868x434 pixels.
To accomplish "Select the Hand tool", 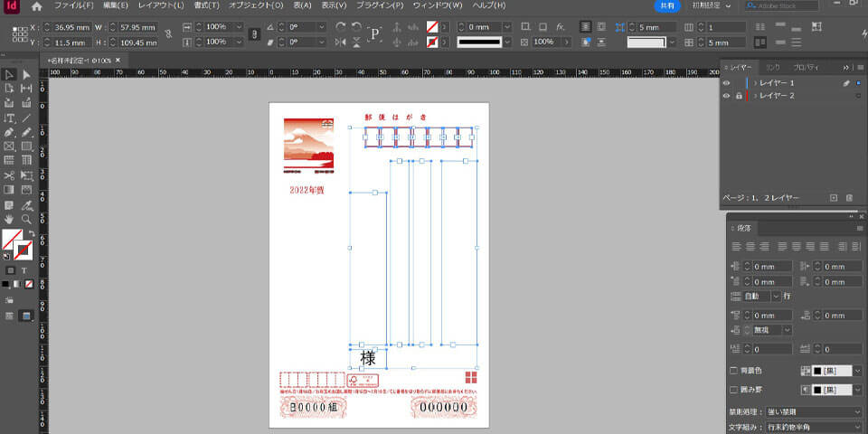I will pos(9,219).
